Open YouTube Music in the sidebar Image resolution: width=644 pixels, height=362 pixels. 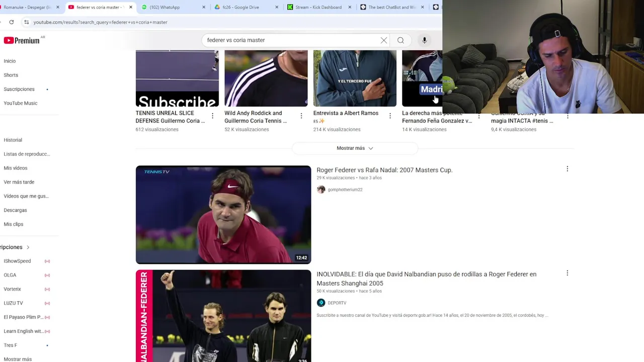(21, 103)
